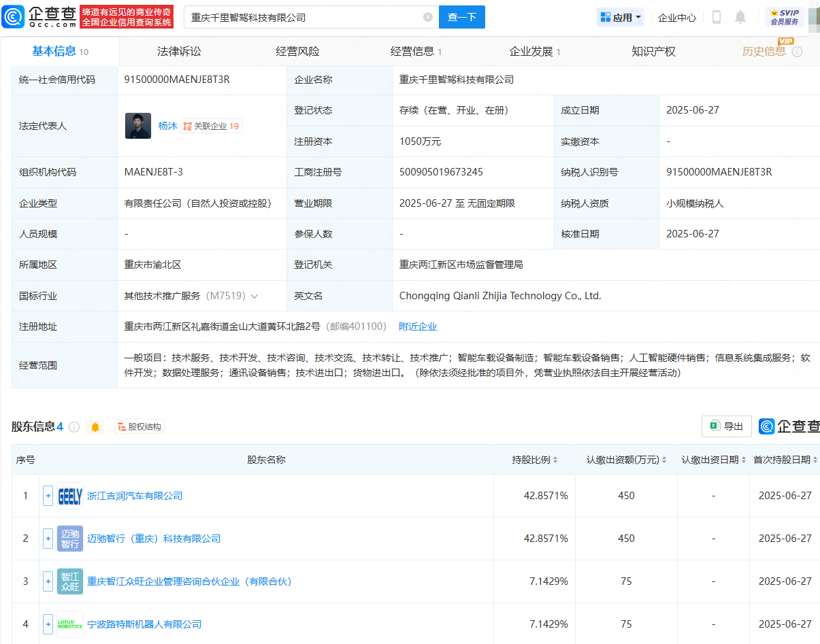Click the organization code MAENJE8T-3
Image resolution: width=820 pixels, height=644 pixels.
[x=153, y=172]
